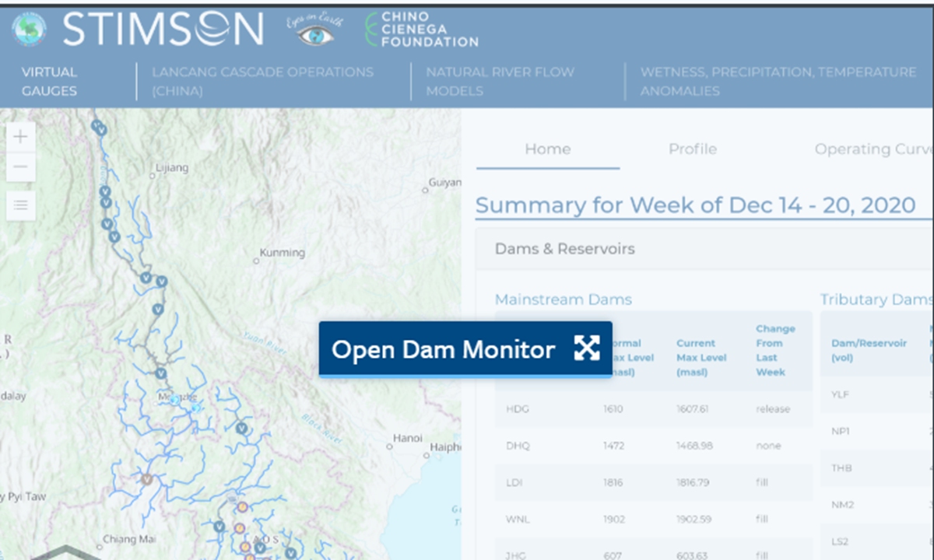Select the isolated V marker west of Hanoi
The width and height of the screenshot is (934, 560).
click(x=242, y=428)
